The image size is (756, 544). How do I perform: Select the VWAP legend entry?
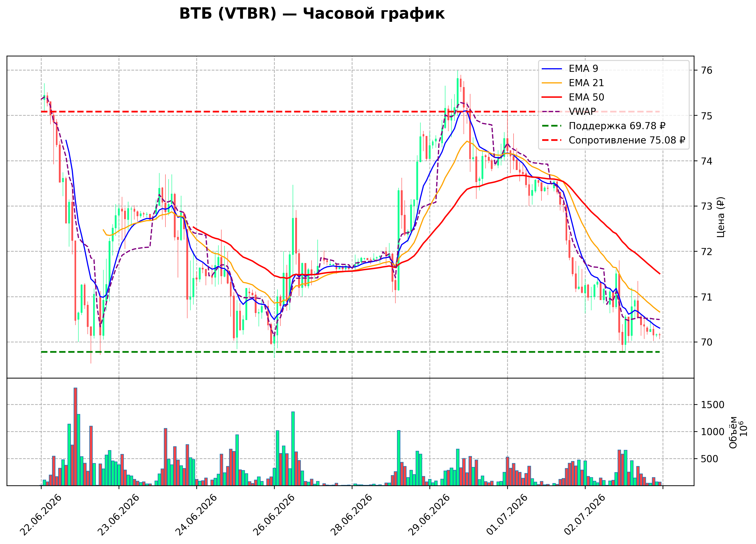[569, 111]
